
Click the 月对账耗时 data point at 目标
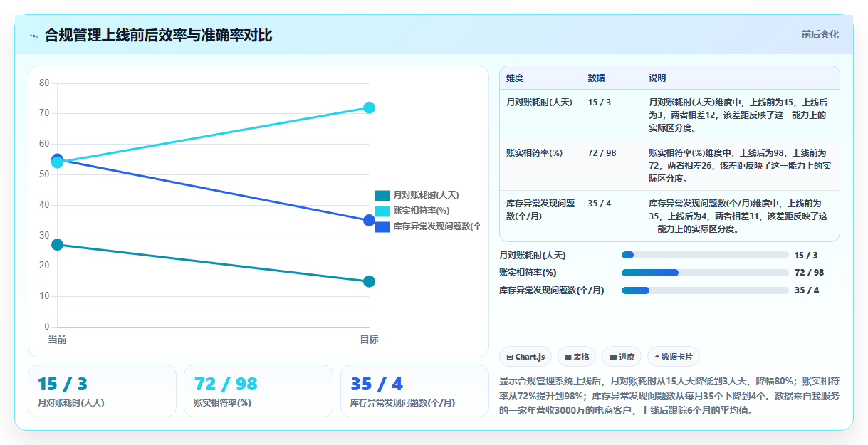click(x=369, y=281)
